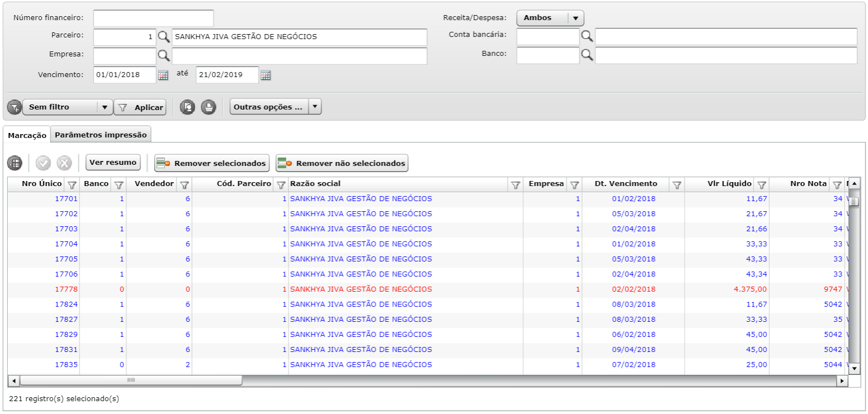Click value 43,34 in row 17706
The height and width of the screenshot is (414, 868).
point(757,274)
